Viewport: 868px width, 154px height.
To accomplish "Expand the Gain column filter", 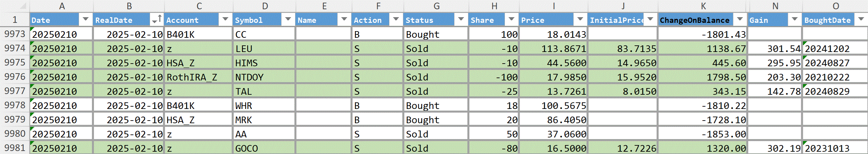I will (x=795, y=20).
